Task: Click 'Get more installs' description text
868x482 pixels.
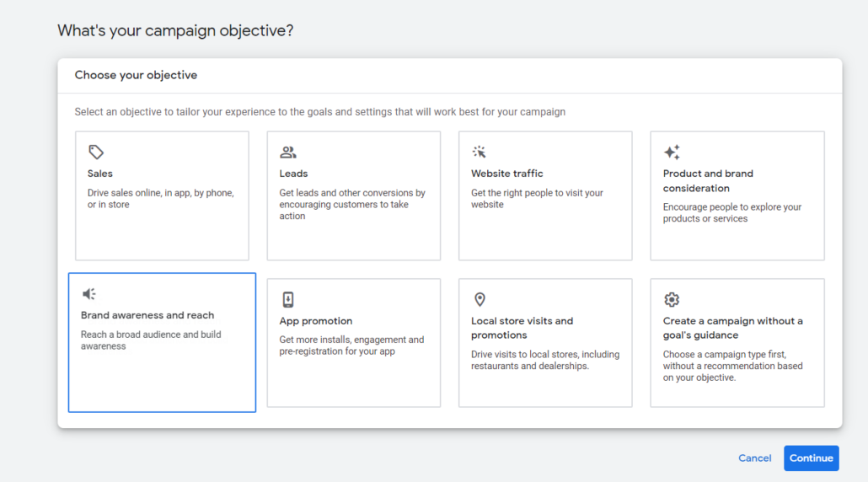Action: pyautogui.click(x=351, y=345)
